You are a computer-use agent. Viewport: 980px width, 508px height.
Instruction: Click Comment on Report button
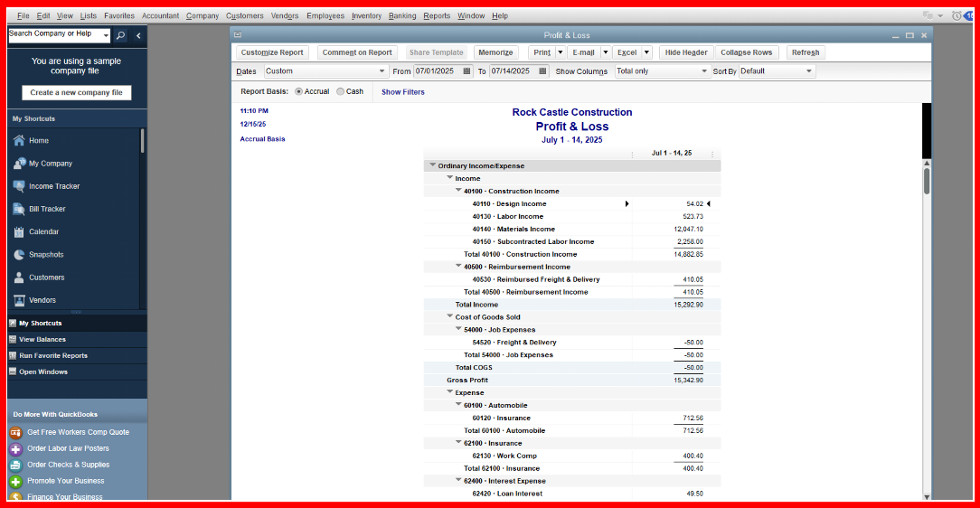[357, 52]
